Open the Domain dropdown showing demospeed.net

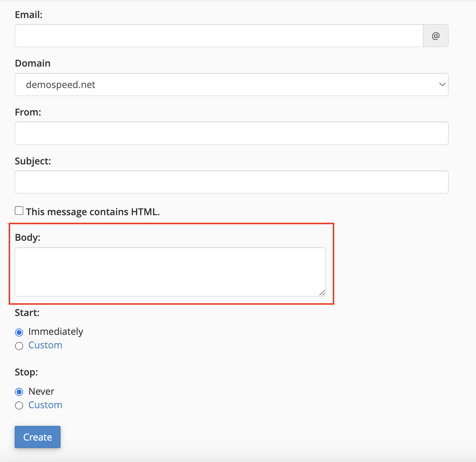click(x=231, y=85)
